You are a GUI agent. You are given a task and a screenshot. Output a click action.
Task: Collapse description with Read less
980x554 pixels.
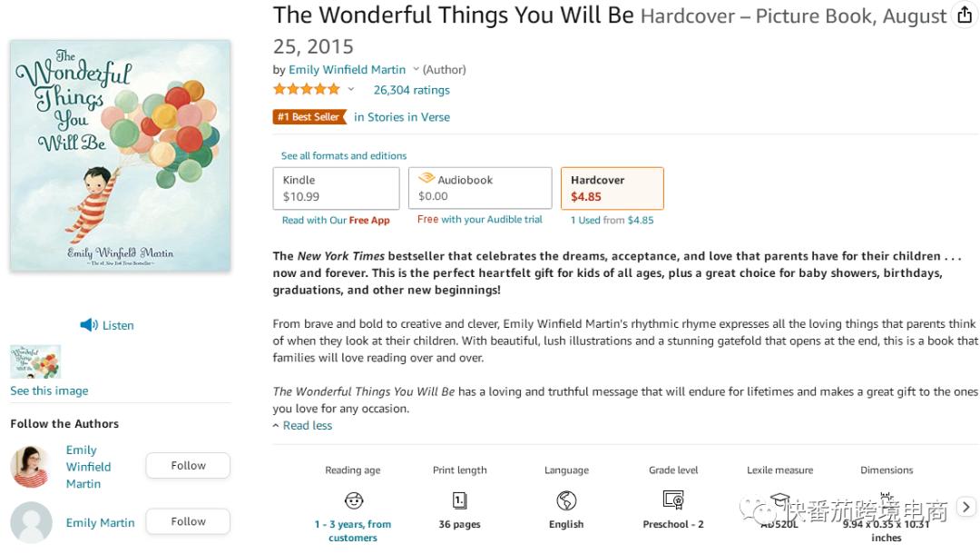(x=307, y=425)
